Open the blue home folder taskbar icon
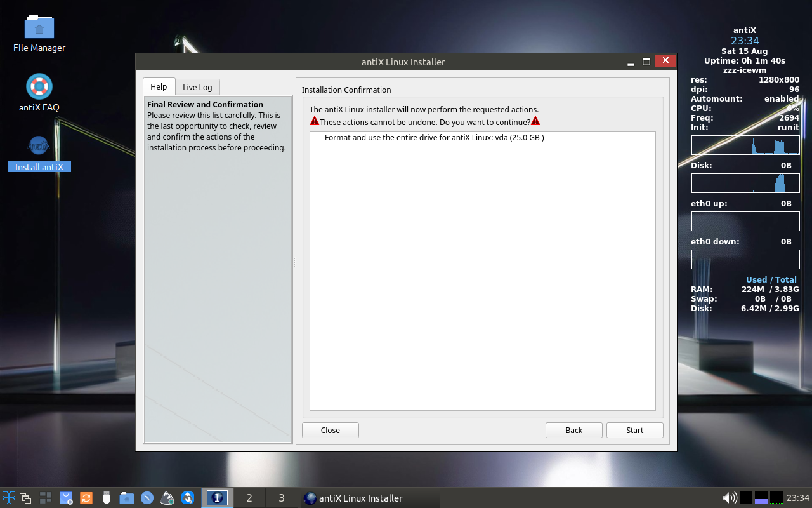 pyautogui.click(x=127, y=498)
